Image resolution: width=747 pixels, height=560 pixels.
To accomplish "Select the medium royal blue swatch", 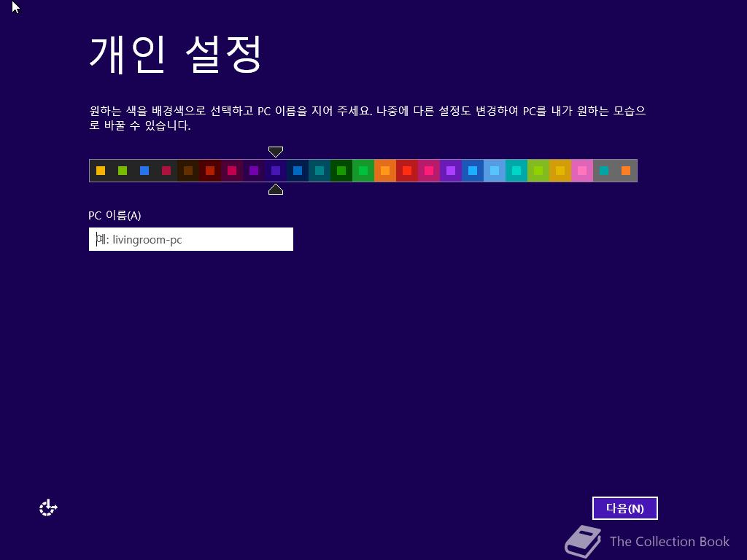I will pyautogui.click(x=473, y=171).
